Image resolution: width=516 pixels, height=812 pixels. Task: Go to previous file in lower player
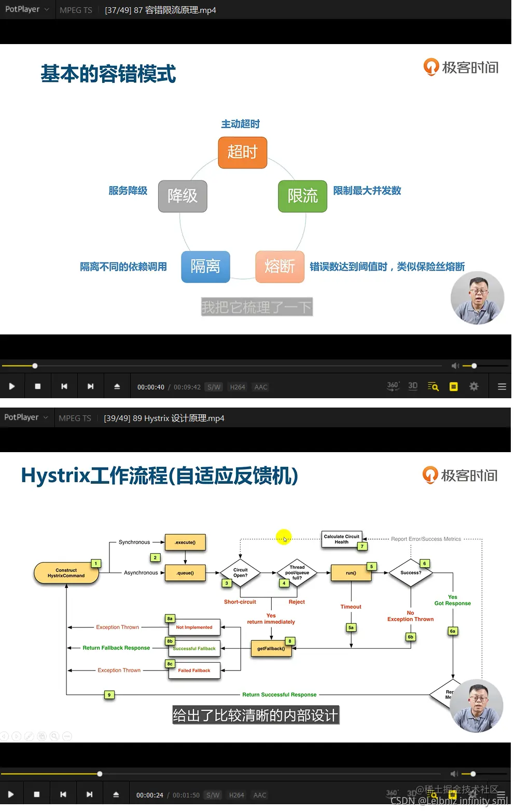(63, 794)
